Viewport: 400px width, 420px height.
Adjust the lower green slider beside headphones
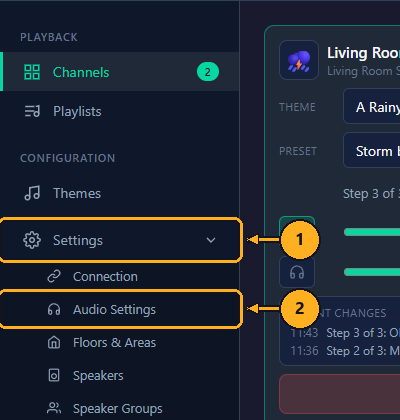372,272
